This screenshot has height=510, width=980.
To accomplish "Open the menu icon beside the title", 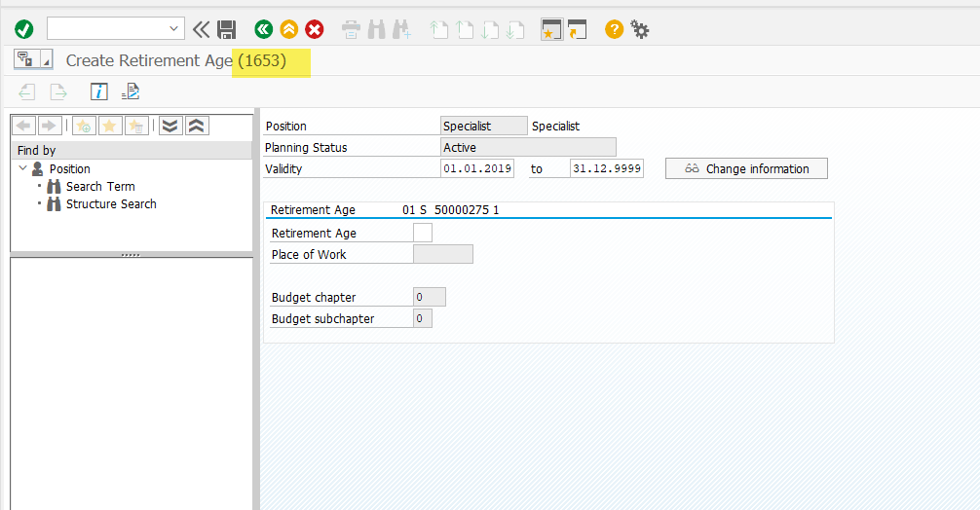I will coord(33,59).
